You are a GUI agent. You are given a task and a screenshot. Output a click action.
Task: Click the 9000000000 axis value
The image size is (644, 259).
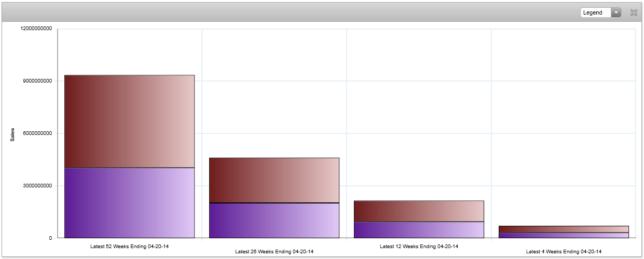pyautogui.click(x=37, y=81)
